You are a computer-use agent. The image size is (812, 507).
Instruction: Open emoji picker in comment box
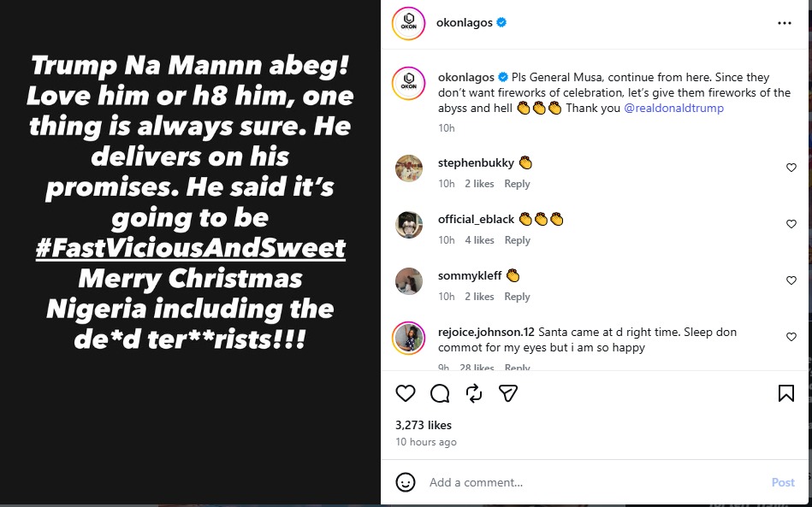406,482
